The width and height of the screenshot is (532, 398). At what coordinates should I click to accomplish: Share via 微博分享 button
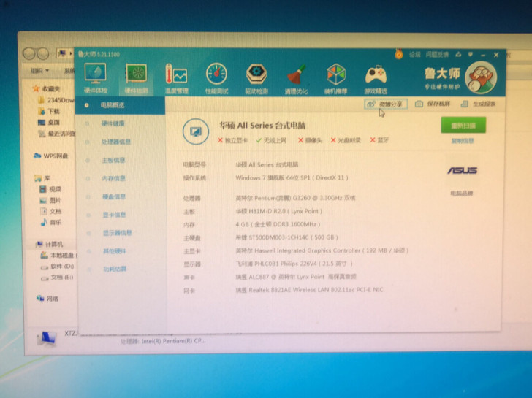[386, 104]
